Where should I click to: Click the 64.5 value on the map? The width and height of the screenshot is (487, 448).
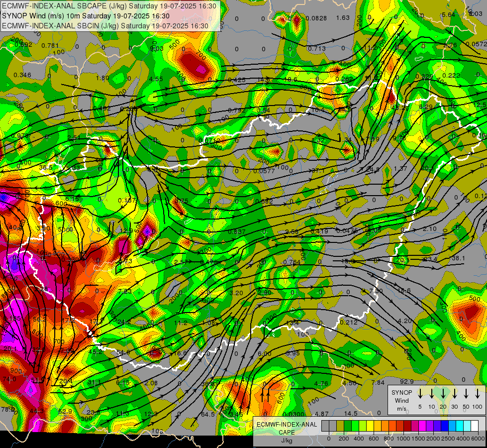(x=208, y=415)
